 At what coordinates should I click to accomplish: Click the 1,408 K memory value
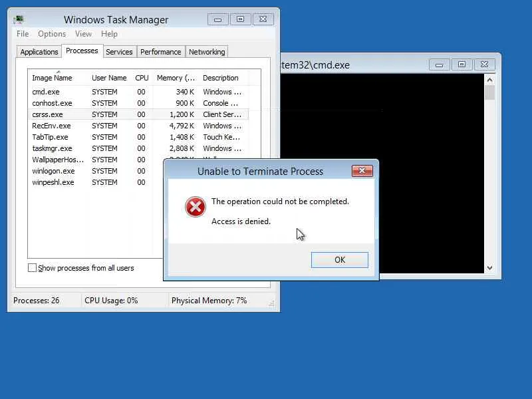(x=182, y=137)
